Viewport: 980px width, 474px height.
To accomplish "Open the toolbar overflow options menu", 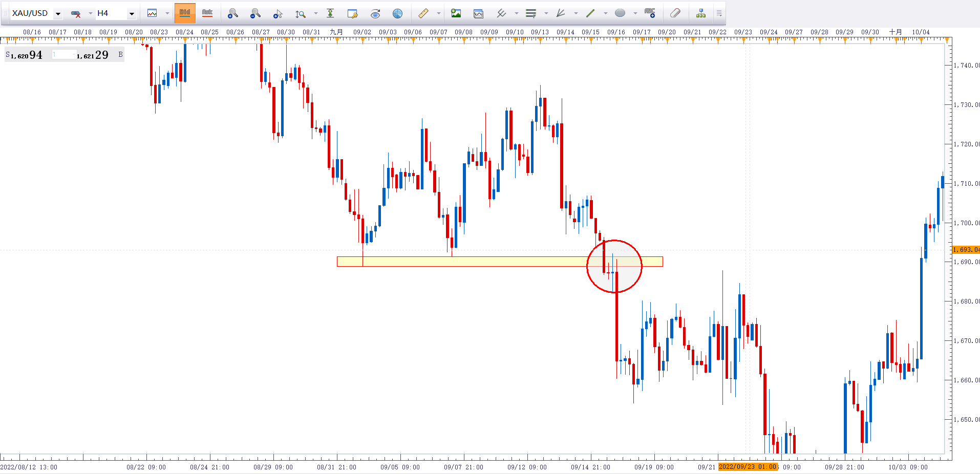I will coord(719,13).
